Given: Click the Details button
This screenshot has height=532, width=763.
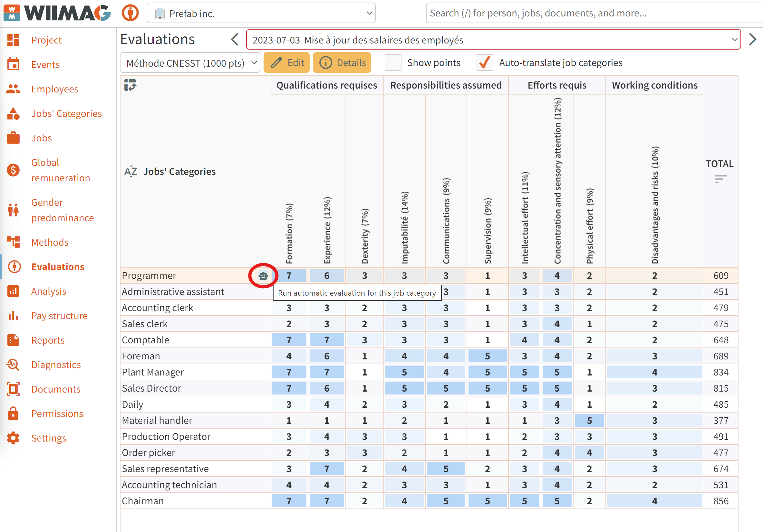Looking at the screenshot, I should (x=342, y=62).
